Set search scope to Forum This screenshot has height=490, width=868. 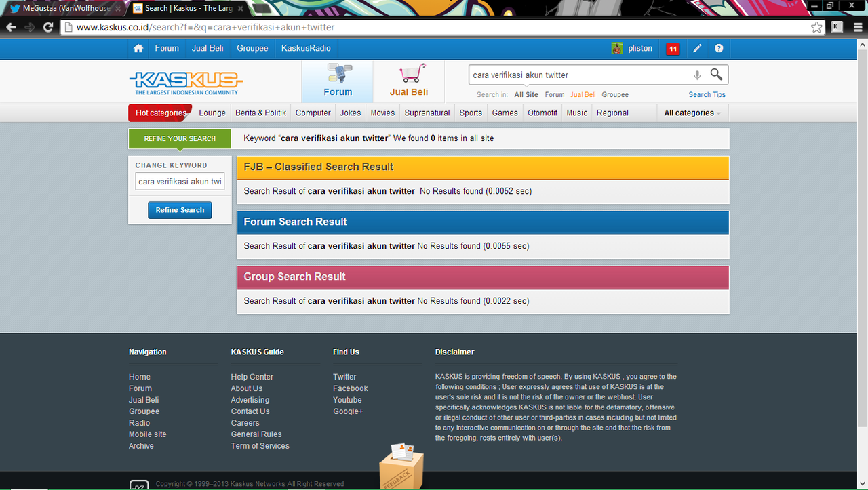click(555, 95)
